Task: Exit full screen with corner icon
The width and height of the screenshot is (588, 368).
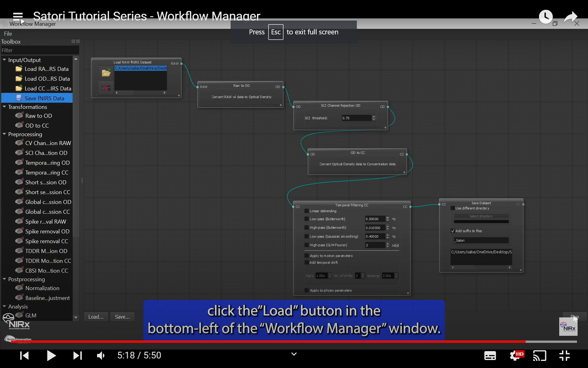Action: pyautogui.click(x=564, y=356)
